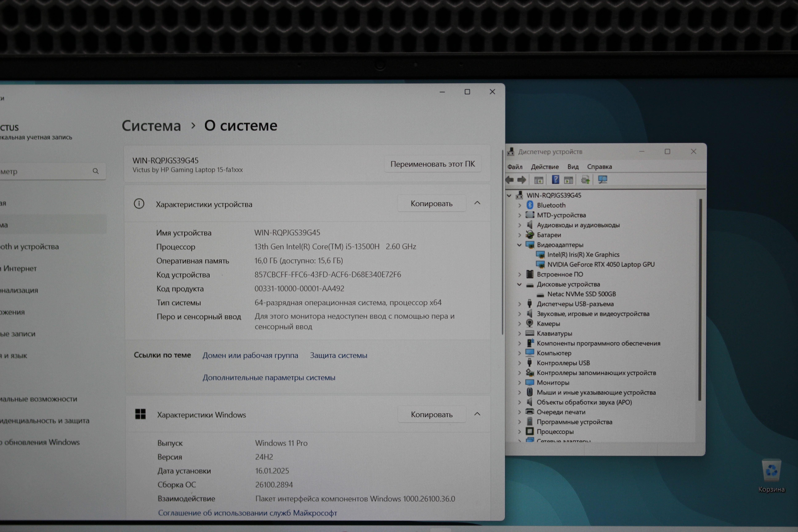Open the Файл menu in Device Manager
The image size is (798, 532).
[515, 167]
